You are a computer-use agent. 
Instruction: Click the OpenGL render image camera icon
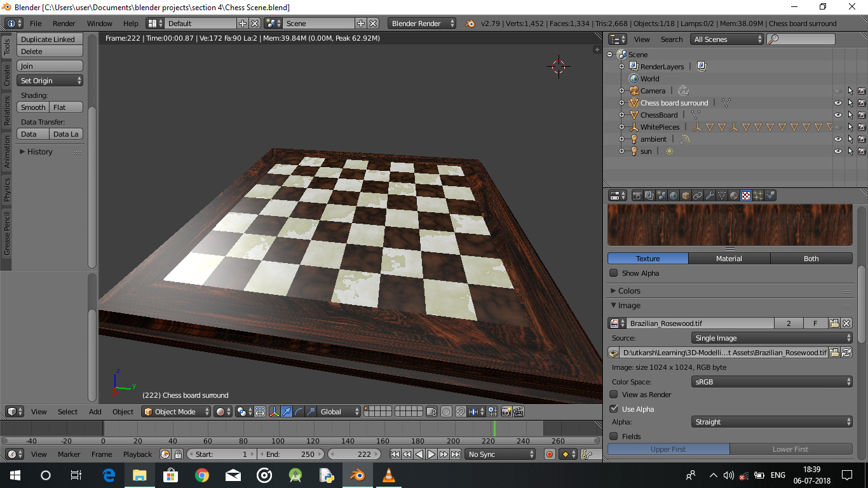pyautogui.click(x=506, y=412)
